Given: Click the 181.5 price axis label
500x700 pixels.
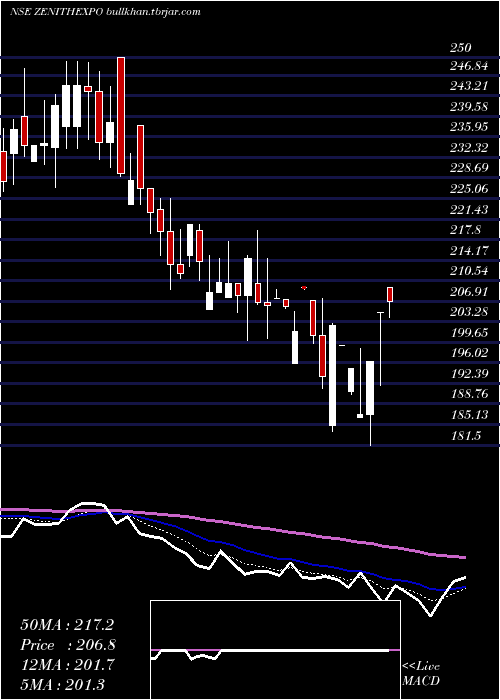Looking at the screenshot, I should [465, 436].
